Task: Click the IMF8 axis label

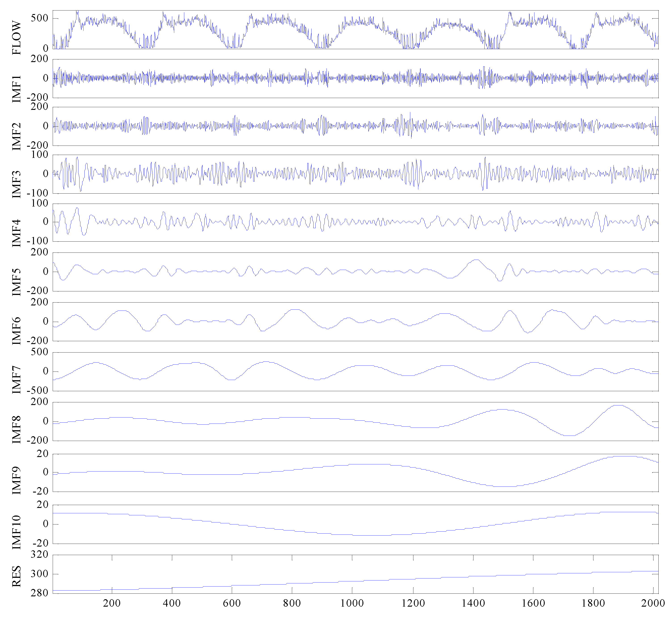Action: point(16,430)
